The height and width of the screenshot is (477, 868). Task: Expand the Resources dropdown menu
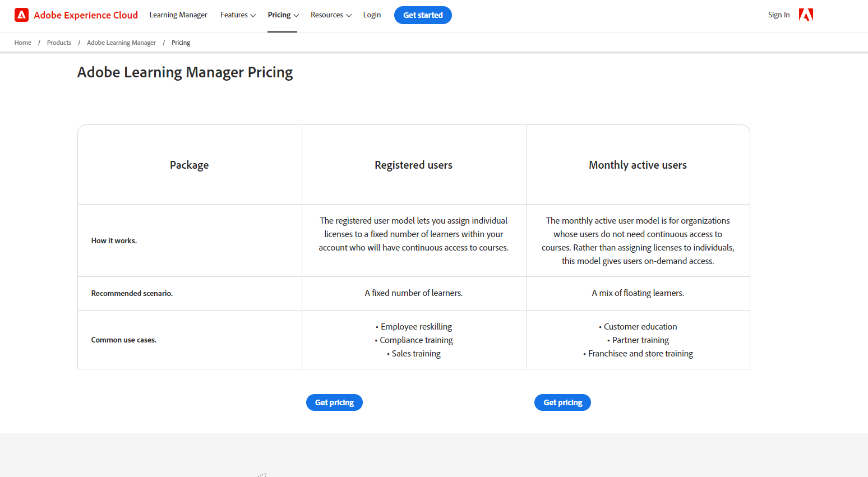[x=331, y=15]
